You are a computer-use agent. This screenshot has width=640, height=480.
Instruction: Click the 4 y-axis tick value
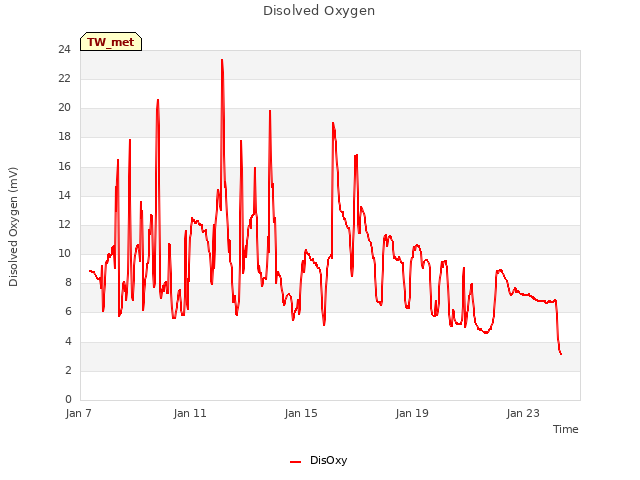[68, 341]
